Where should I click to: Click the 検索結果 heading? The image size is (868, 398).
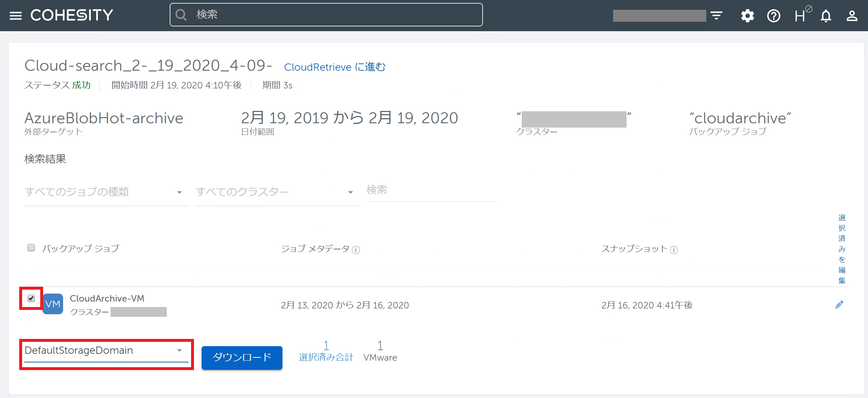coord(45,159)
